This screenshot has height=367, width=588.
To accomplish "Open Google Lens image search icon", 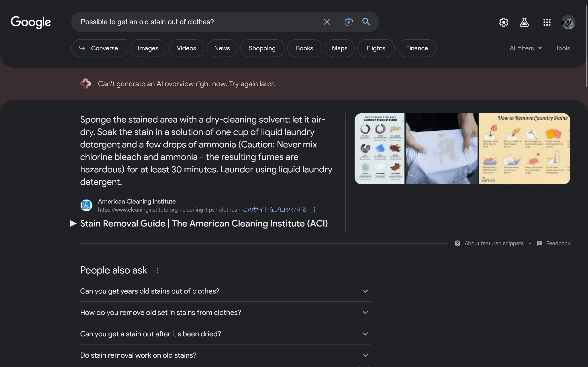I will click(x=349, y=22).
